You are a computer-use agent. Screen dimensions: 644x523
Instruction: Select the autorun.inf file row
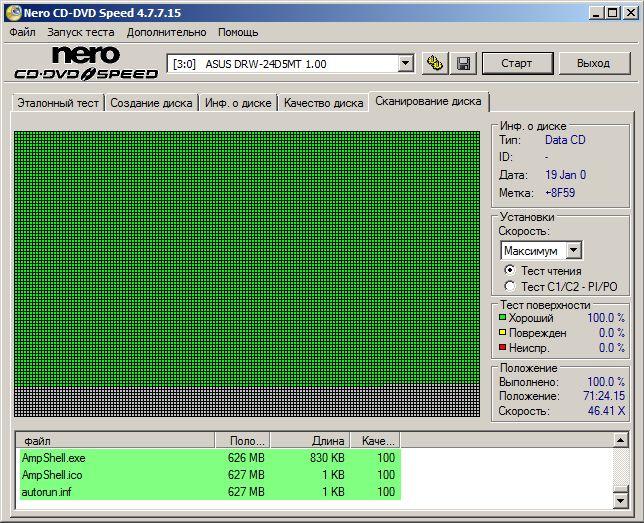(210, 491)
